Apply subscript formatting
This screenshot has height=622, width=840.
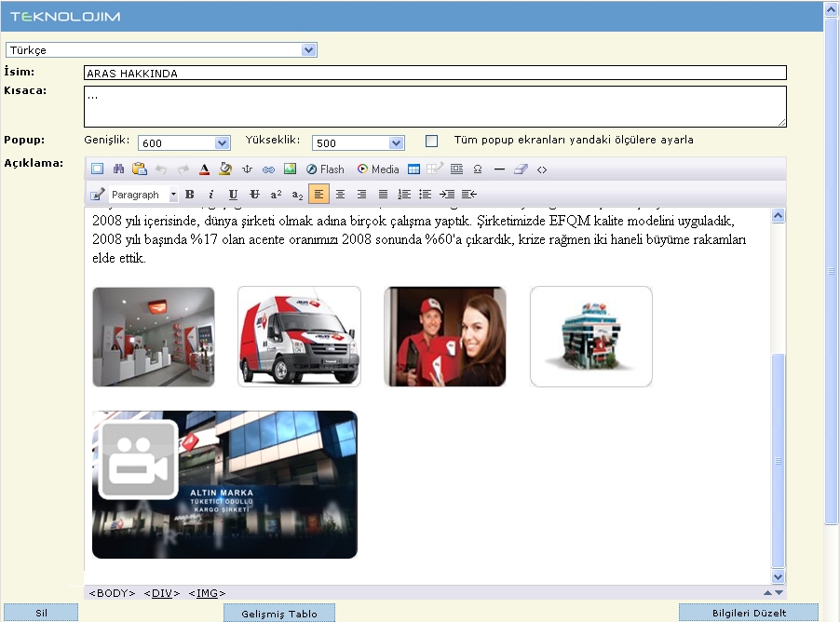297,194
